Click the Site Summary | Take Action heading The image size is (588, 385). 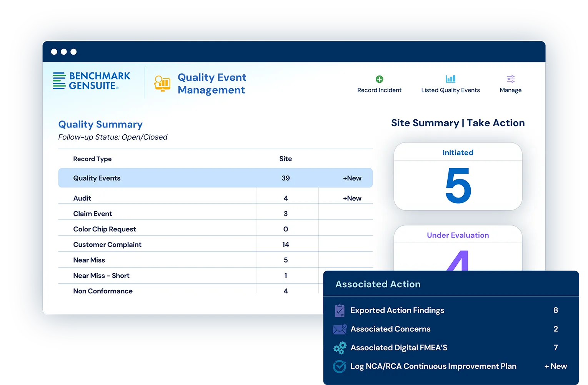click(458, 123)
